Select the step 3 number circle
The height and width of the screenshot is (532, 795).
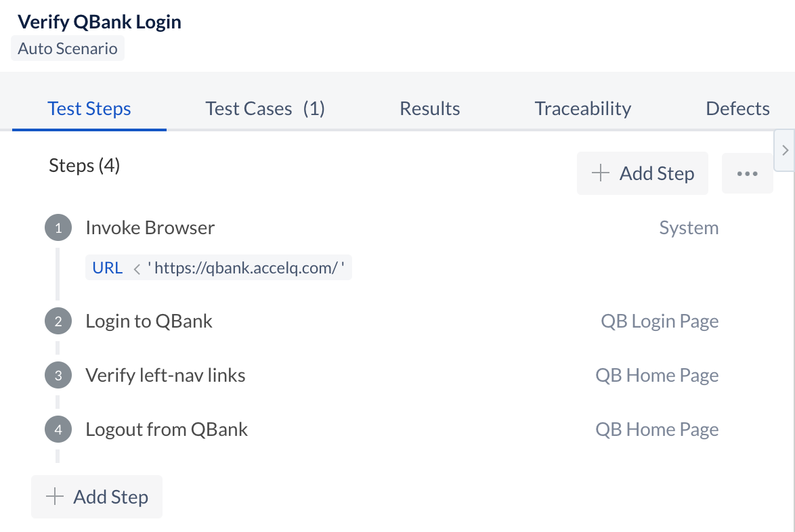(x=58, y=375)
